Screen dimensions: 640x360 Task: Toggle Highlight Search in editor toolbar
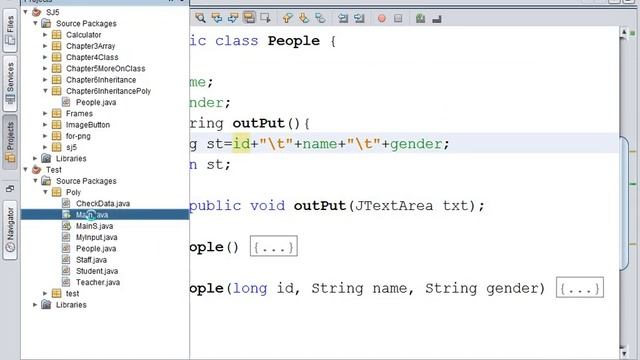[x=249, y=18]
